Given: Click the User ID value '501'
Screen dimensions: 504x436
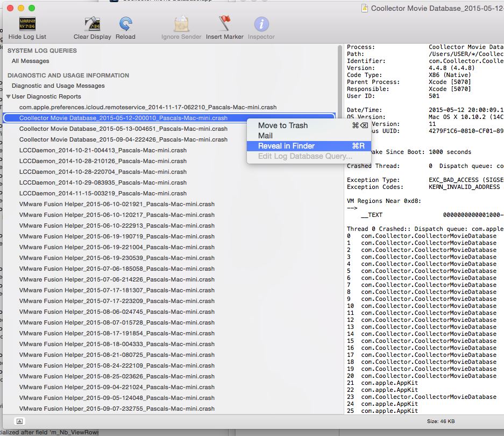Looking at the screenshot, I should point(434,96).
